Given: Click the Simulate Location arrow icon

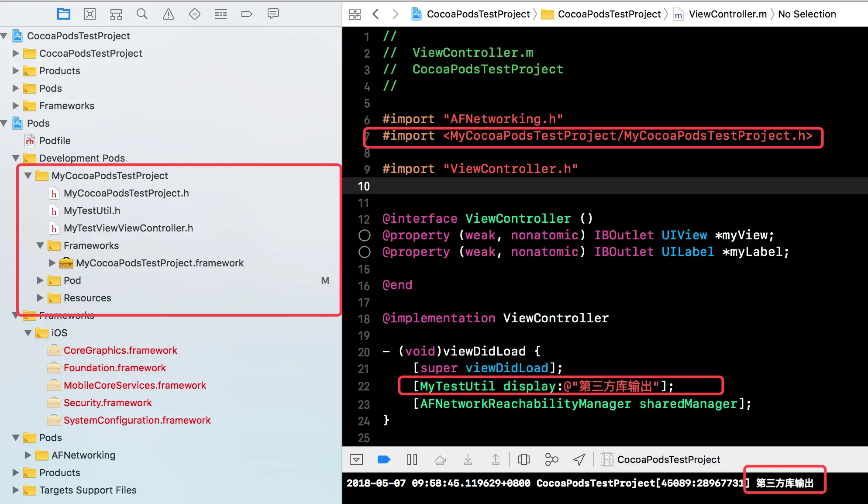Looking at the screenshot, I should click(579, 459).
